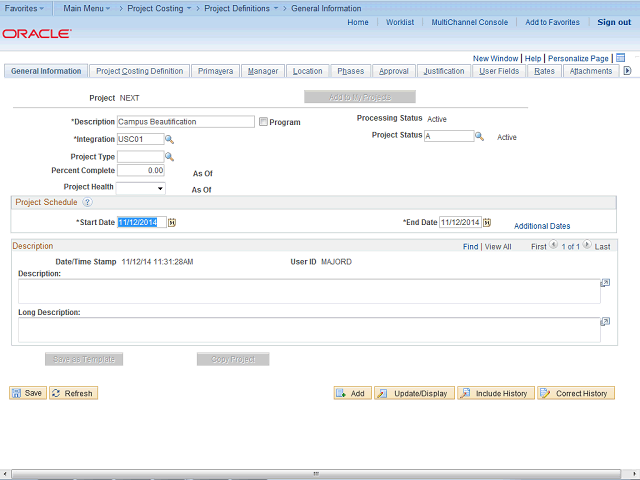Viewport: 640px width, 480px height.
Task: Toggle the Program checkbox
Action: (263, 122)
